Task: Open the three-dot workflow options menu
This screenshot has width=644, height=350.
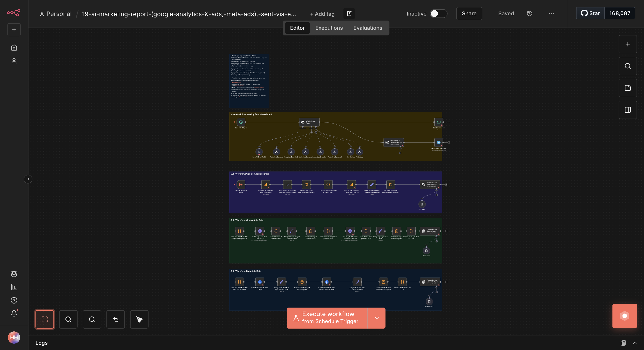Action: click(551, 14)
